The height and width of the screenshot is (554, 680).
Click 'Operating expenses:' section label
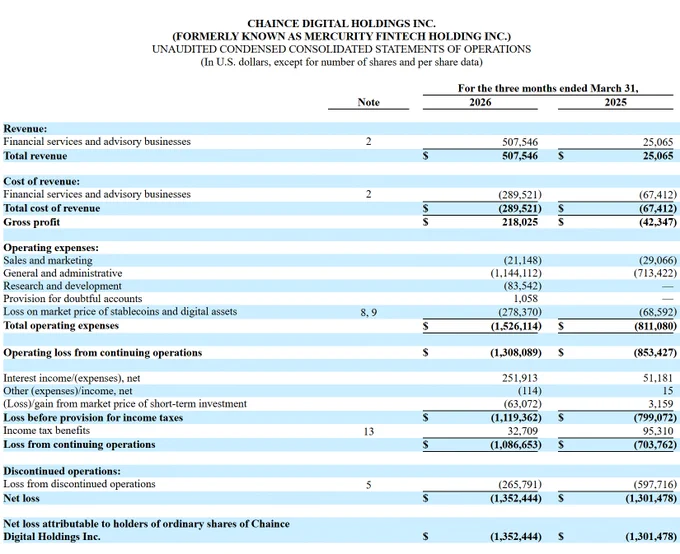[51, 248]
